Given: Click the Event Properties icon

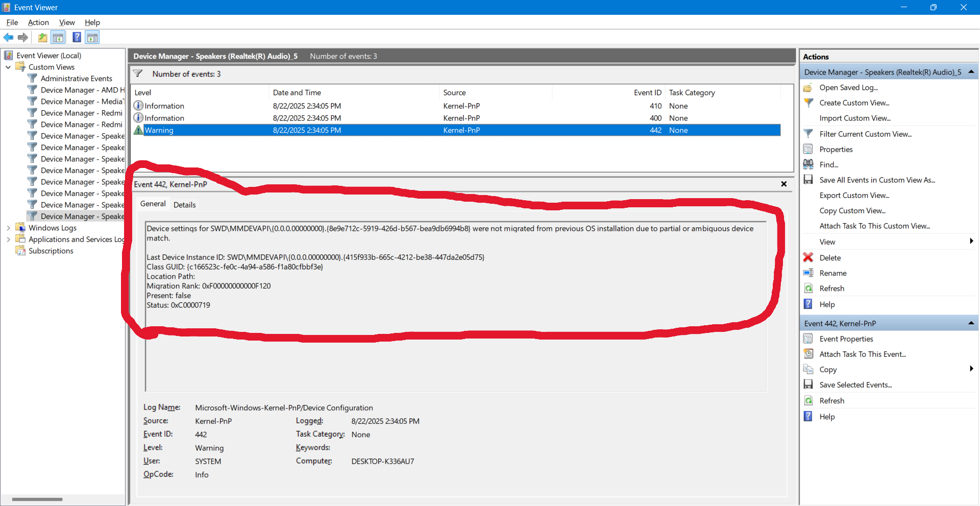Looking at the screenshot, I should pos(808,339).
